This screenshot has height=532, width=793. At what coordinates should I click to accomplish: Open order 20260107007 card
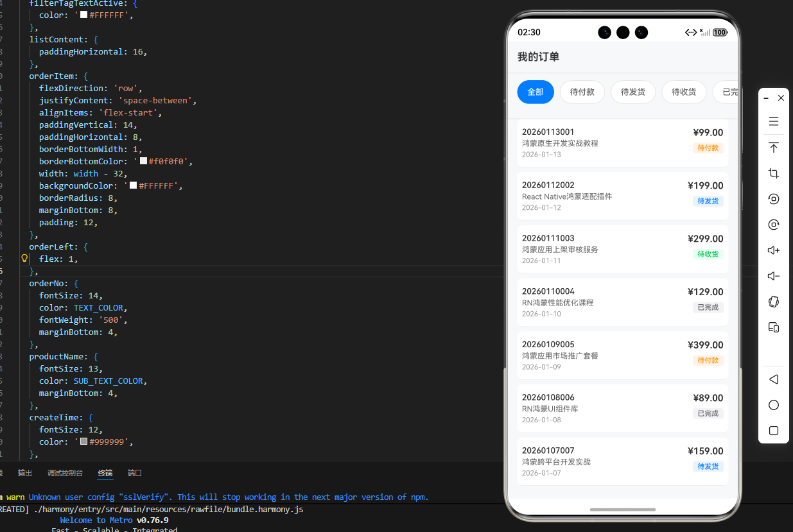click(x=623, y=461)
